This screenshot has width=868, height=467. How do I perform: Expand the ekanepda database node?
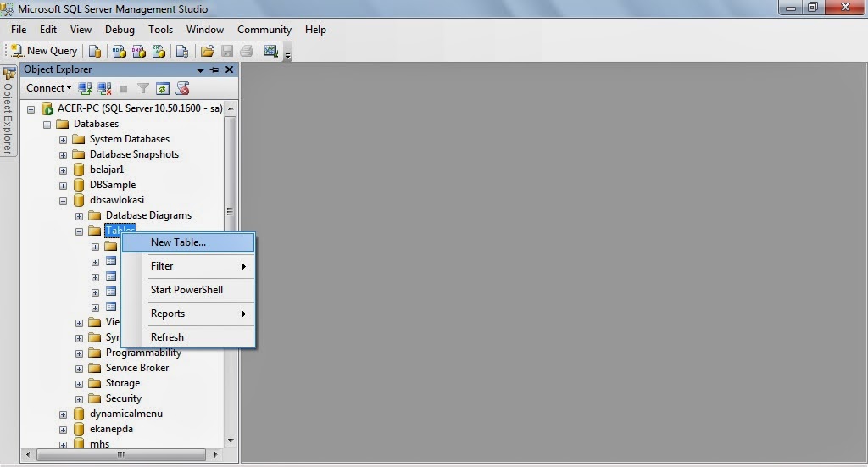point(63,430)
